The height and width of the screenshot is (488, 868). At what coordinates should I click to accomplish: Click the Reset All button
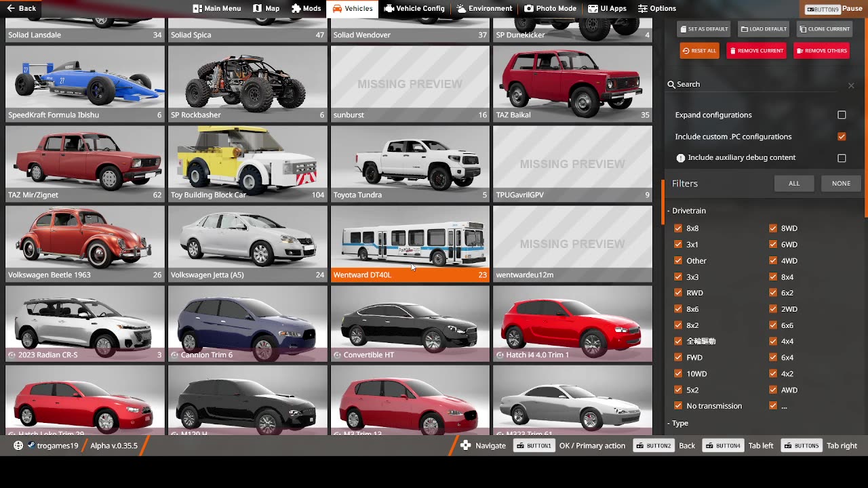[x=699, y=51]
